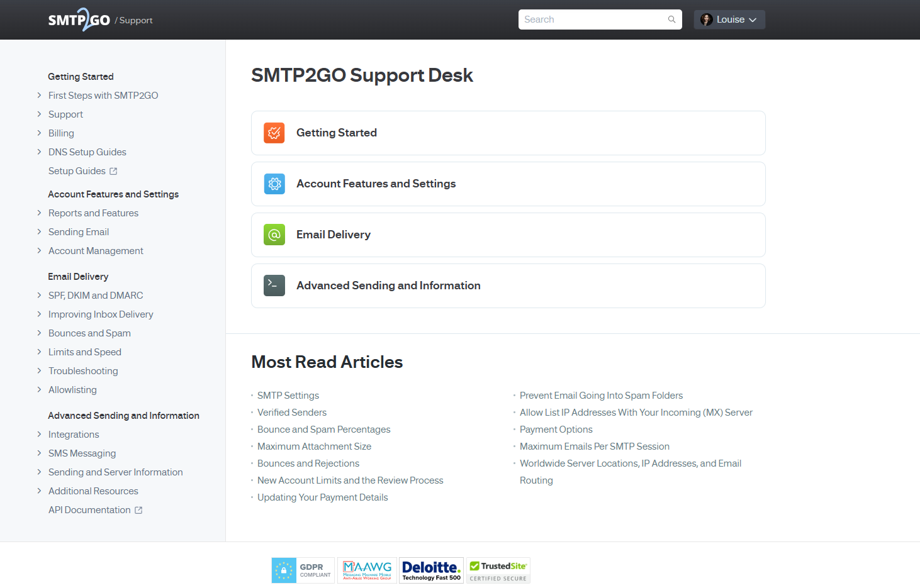Expand the SPF, DKIM and DMARC chevron
The width and height of the screenshot is (920, 588).
click(x=39, y=296)
